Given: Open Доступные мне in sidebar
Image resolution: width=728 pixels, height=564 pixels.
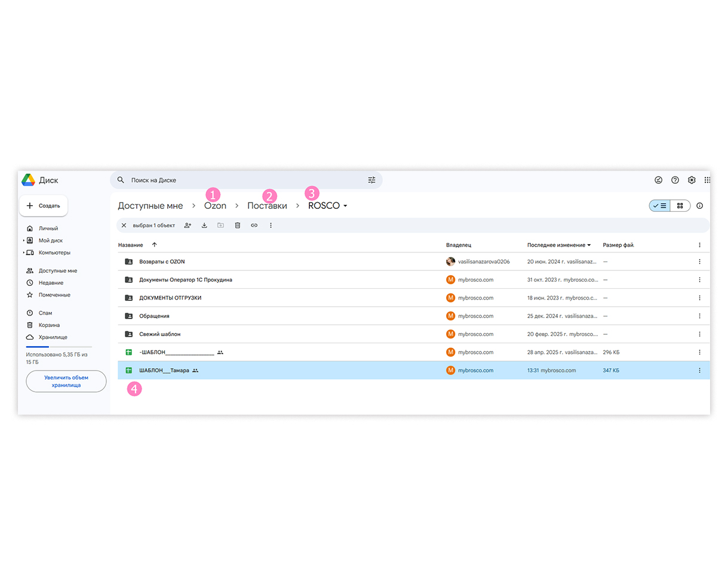Looking at the screenshot, I should 58,270.
